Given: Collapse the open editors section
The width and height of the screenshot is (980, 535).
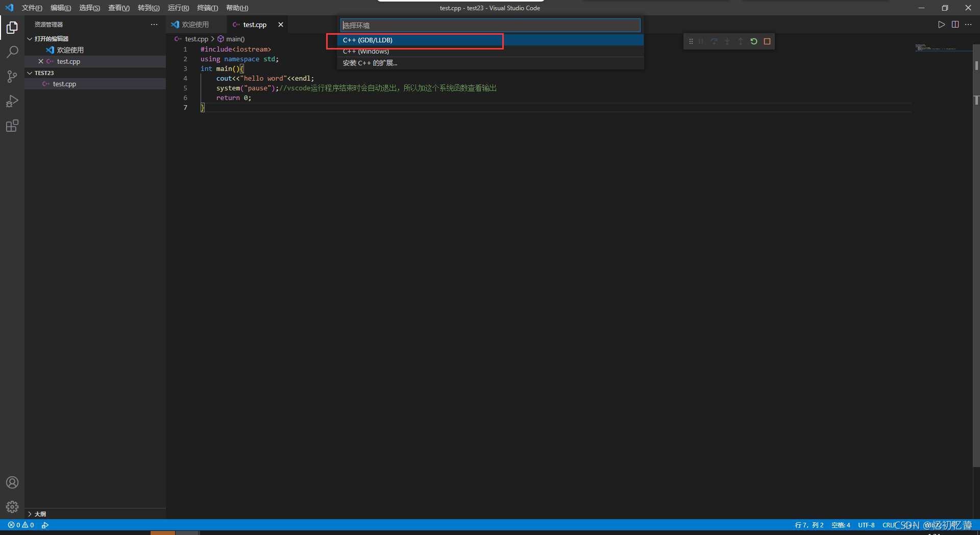Looking at the screenshot, I should coord(30,39).
